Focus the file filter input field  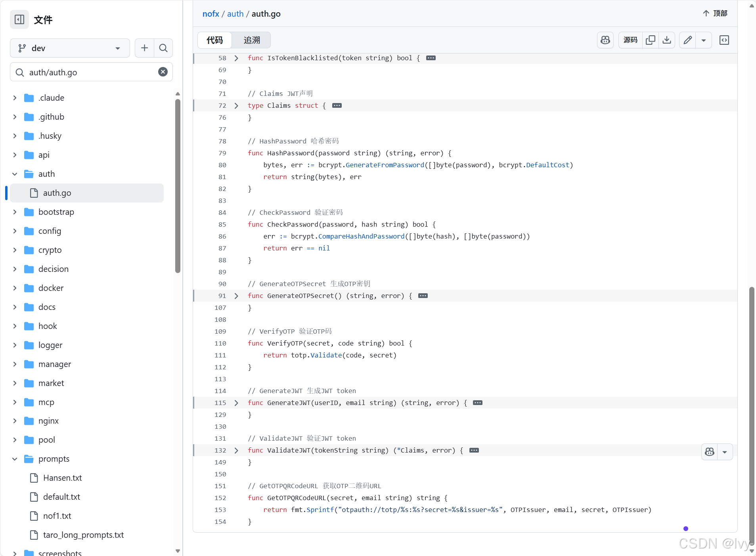91,72
